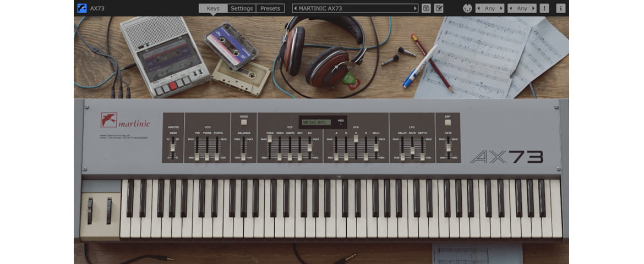Image resolution: width=644 pixels, height=264 pixels.
Task: Open the Presets tab
Action: 270,8
